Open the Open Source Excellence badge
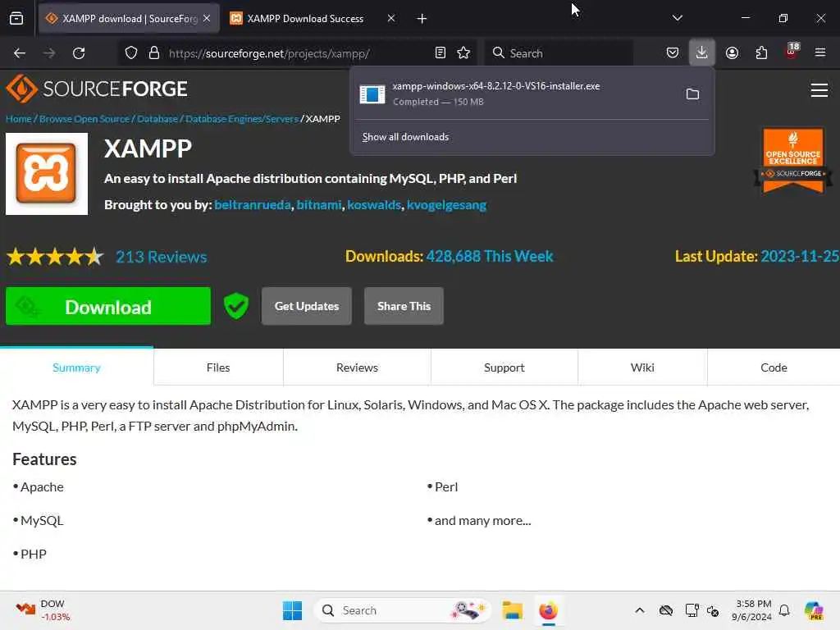The width and height of the screenshot is (840, 630). pyautogui.click(x=793, y=160)
